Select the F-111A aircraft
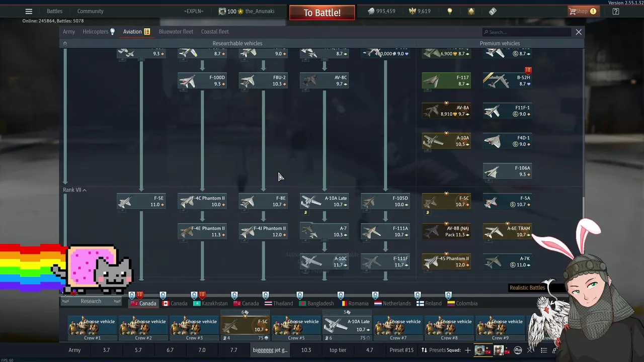 385,231
